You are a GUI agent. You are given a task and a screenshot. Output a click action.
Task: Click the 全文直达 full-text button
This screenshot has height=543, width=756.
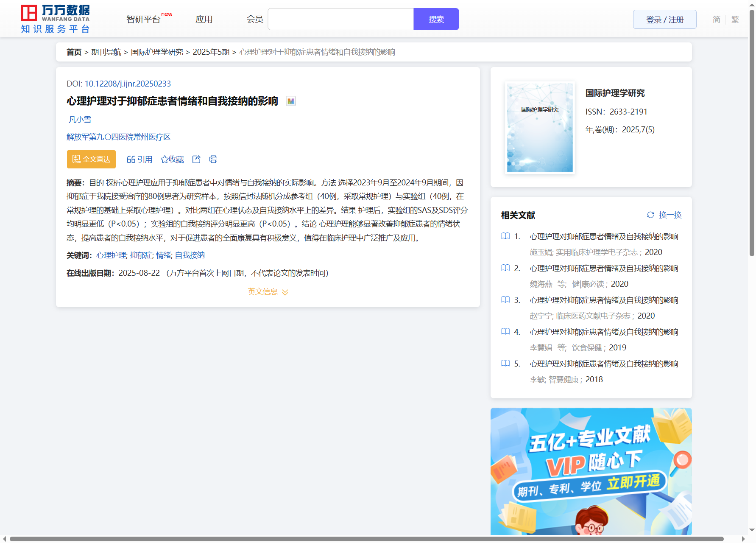tap(91, 159)
